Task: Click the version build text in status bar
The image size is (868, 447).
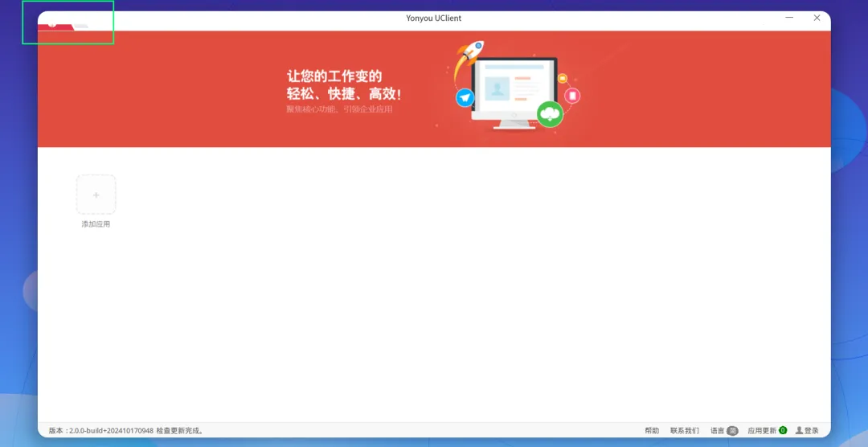Action: [x=100, y=430]
